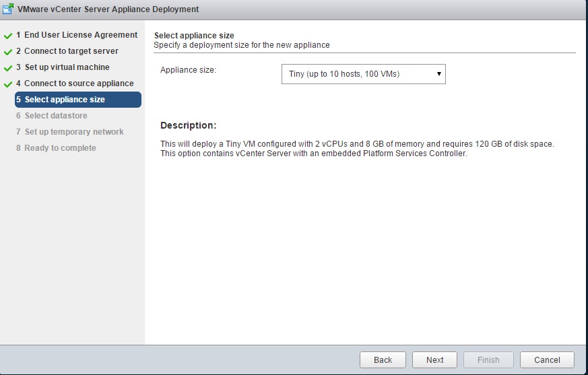Click step 7 Set up temporary network
Viewport: 588px width, 375px height.
70,132
